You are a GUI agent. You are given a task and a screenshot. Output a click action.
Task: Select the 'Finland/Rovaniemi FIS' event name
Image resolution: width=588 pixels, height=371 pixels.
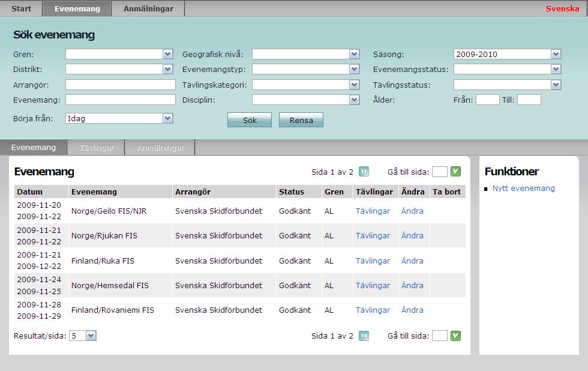tap(113, 310)
